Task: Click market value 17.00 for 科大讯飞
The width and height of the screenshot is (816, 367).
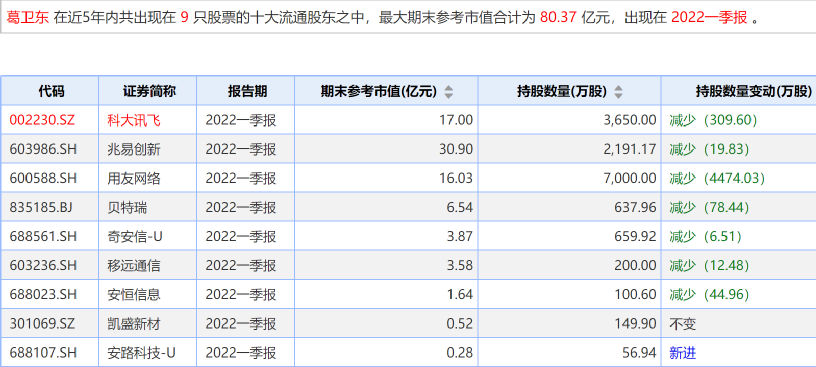Action: click(x=456, y=120)
